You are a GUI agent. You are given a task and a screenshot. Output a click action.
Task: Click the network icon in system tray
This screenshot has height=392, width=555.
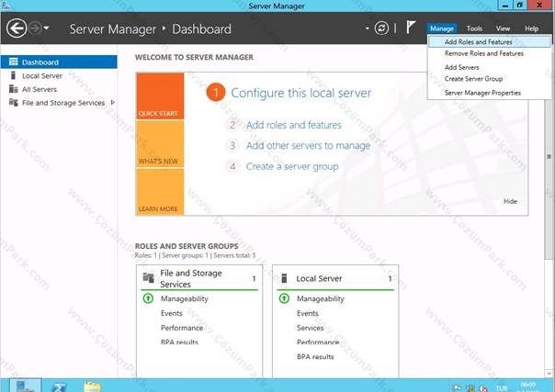pyautogui.click(x=470, y=388)
